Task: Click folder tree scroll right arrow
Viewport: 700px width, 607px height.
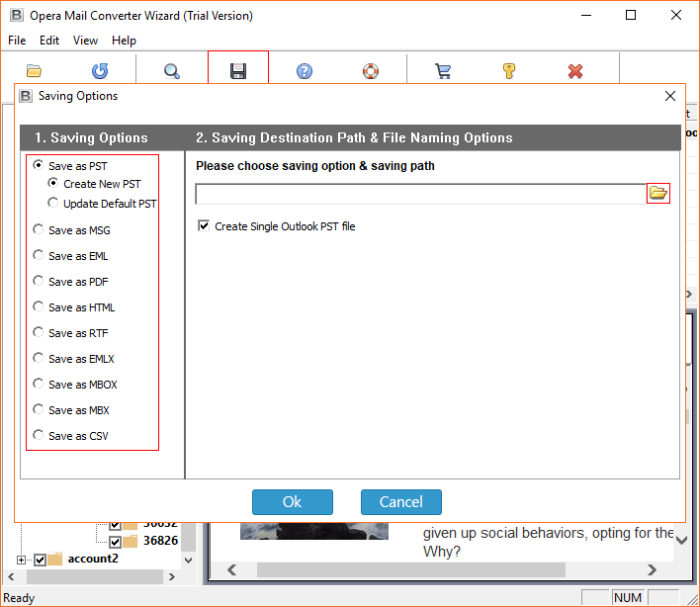Action: click(172, 576)
